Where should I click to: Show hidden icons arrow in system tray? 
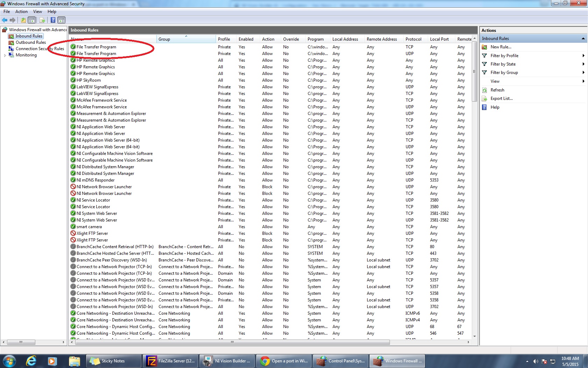527,361
